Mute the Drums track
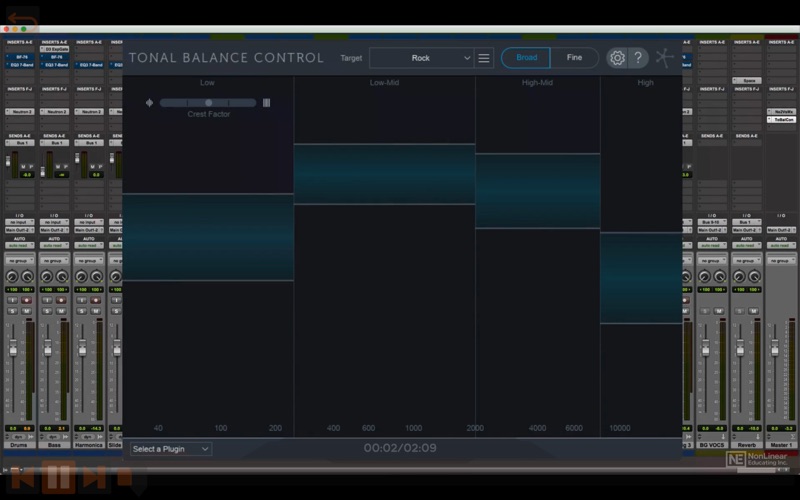Screen dimensions: 800x500 click(27, 311)
